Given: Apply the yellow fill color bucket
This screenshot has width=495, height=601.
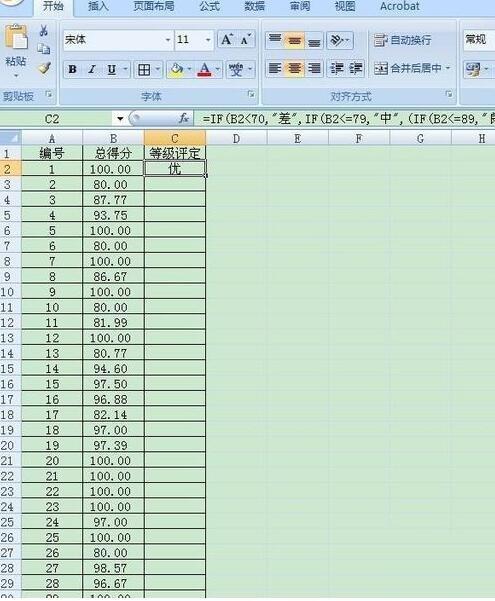Looking at the screenshot, I should [x=176, y=70].
